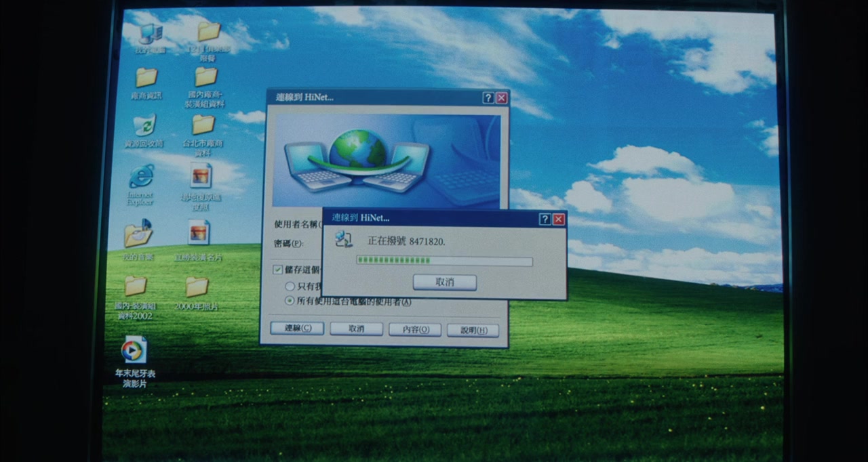The height and width of the screenshot is (462, 868).
Task: Click the question mark help on dialing dialog
Action: click(x=545, y=219)
